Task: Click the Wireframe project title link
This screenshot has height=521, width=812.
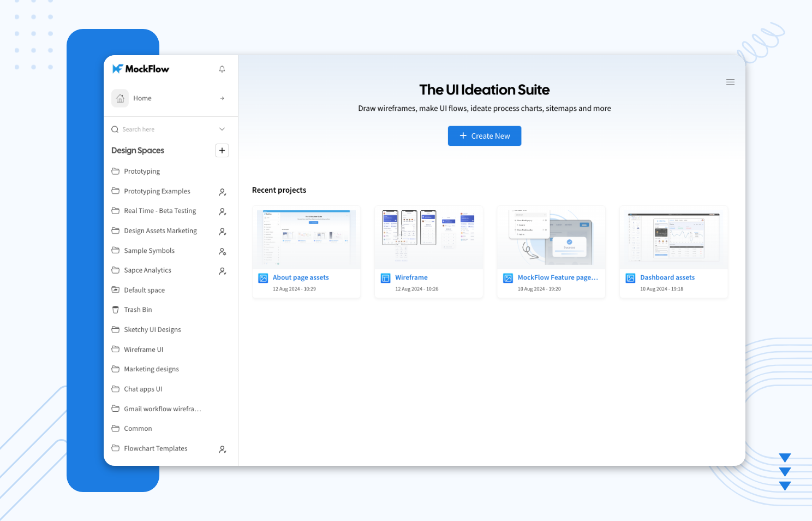Action: [411, 277]
